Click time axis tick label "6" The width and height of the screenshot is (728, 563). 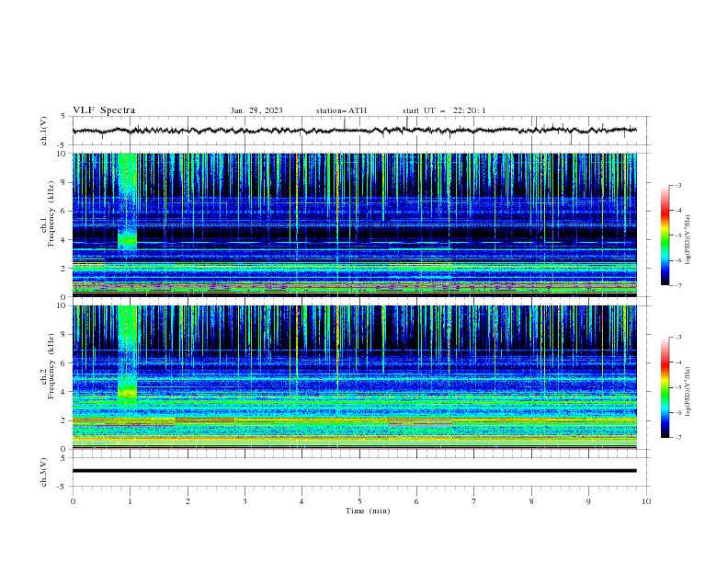(x=417, y=501)
